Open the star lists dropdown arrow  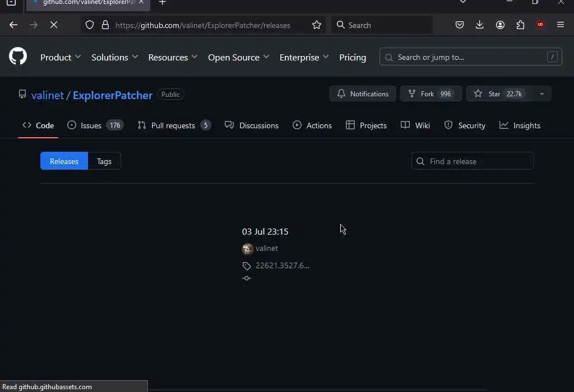click(x=542, y=94)
